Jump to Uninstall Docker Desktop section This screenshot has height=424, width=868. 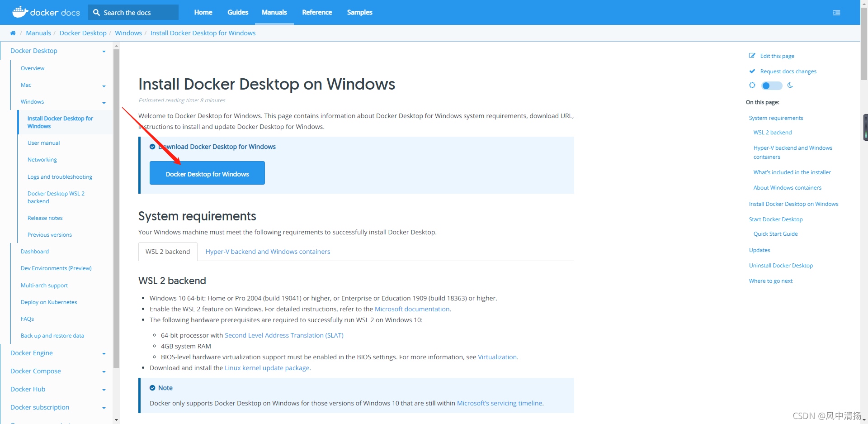pyautogui.click(x=781, y=266)
